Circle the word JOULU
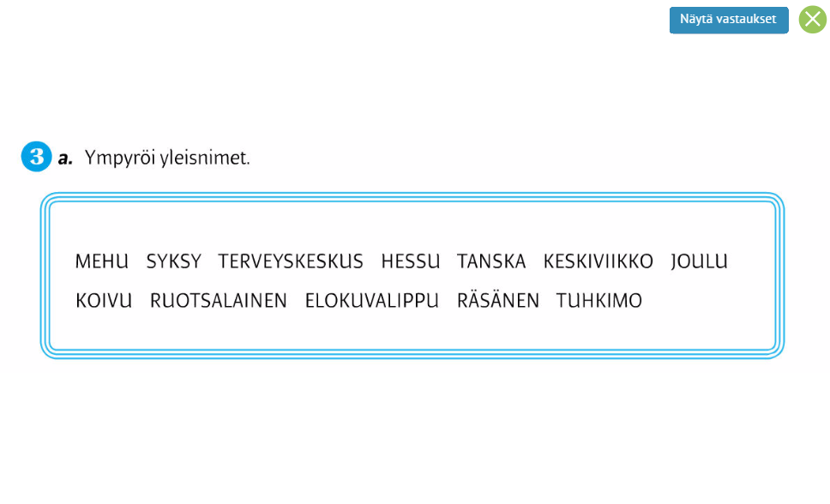This screenshot has height=504, width=830. [700, 261]
